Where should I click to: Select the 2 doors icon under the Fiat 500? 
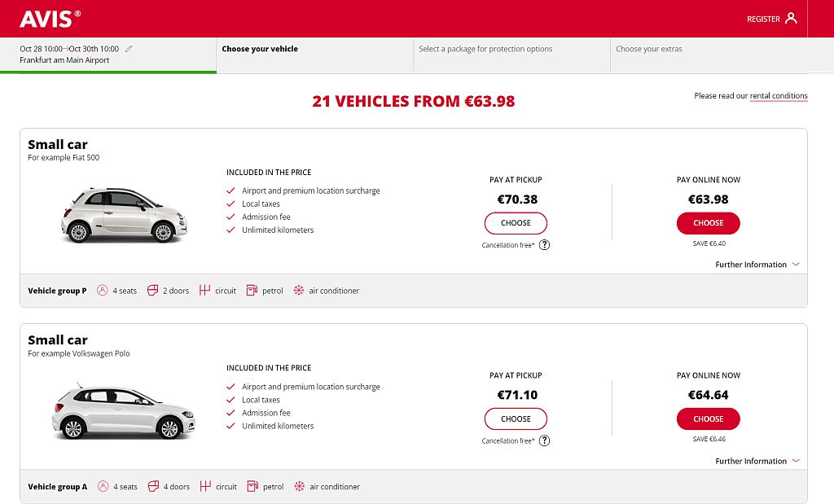(152, 290)
